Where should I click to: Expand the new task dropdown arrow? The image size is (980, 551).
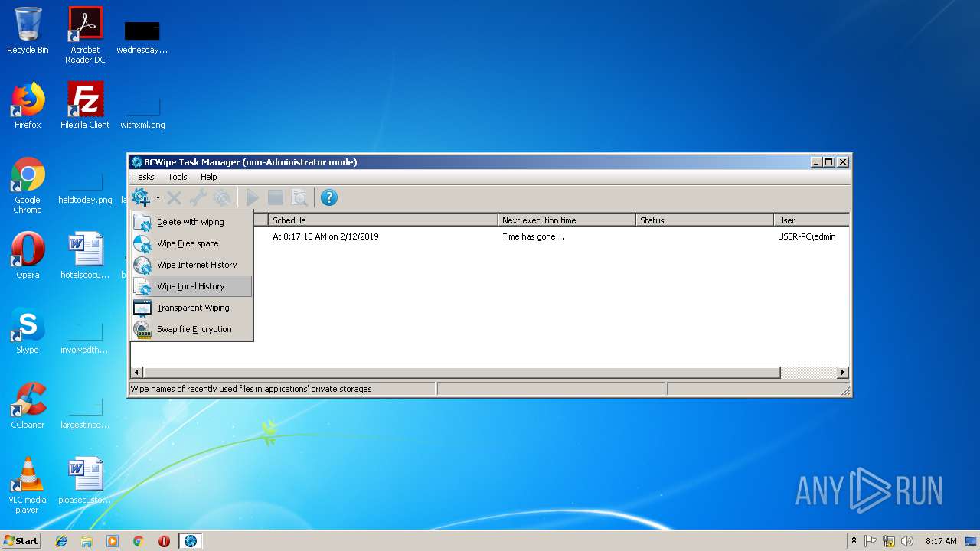coord(158,198)
